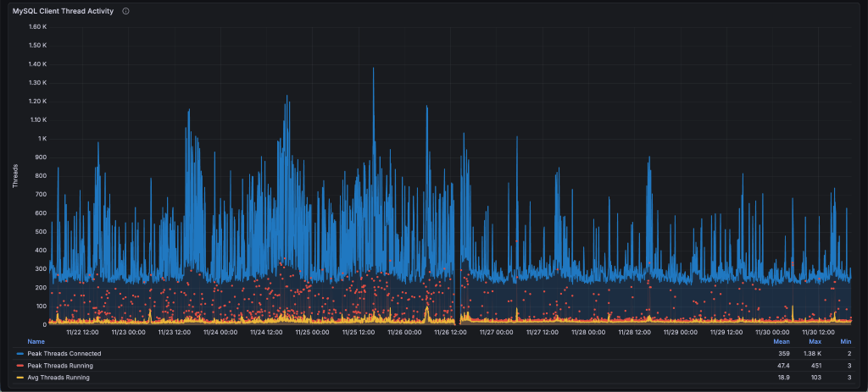Click the panel info icon beside the title
This screenshot has height=392, width=868.
126,11
